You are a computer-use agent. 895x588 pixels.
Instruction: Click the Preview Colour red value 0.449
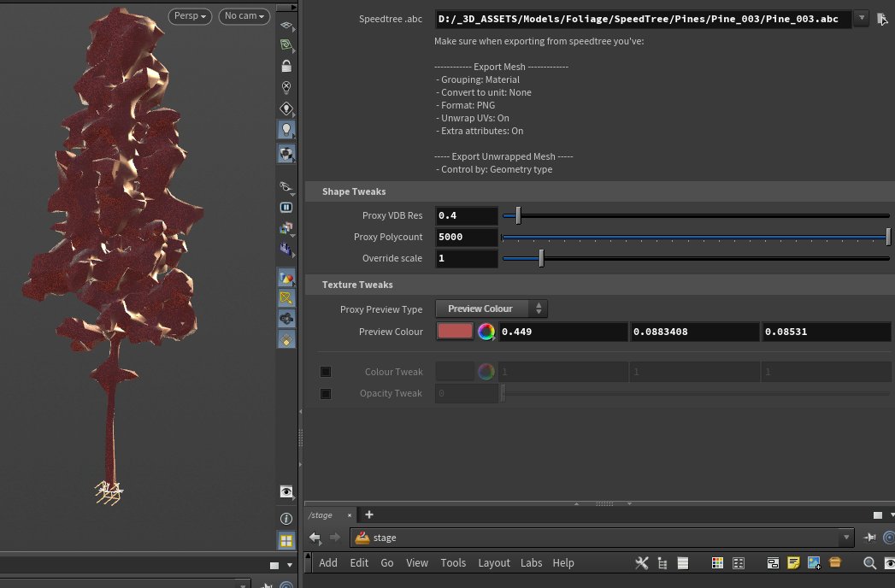click(x=562, y=332)
